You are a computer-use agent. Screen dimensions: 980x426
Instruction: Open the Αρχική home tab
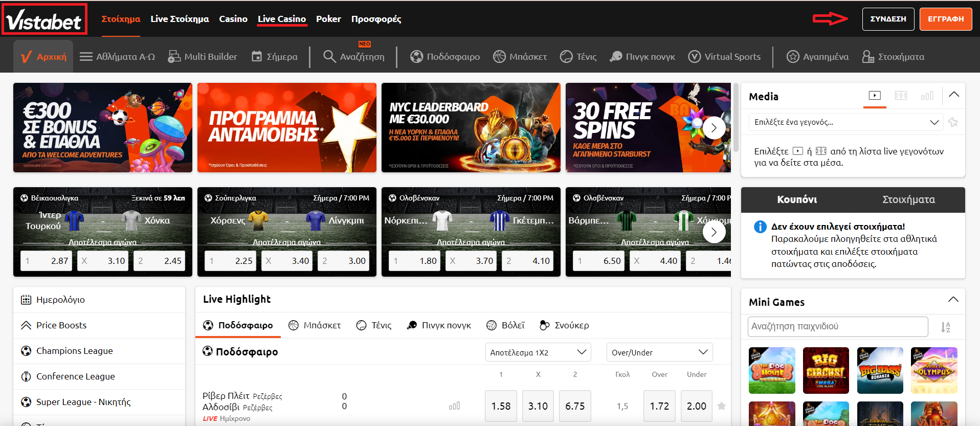(43, 57)
